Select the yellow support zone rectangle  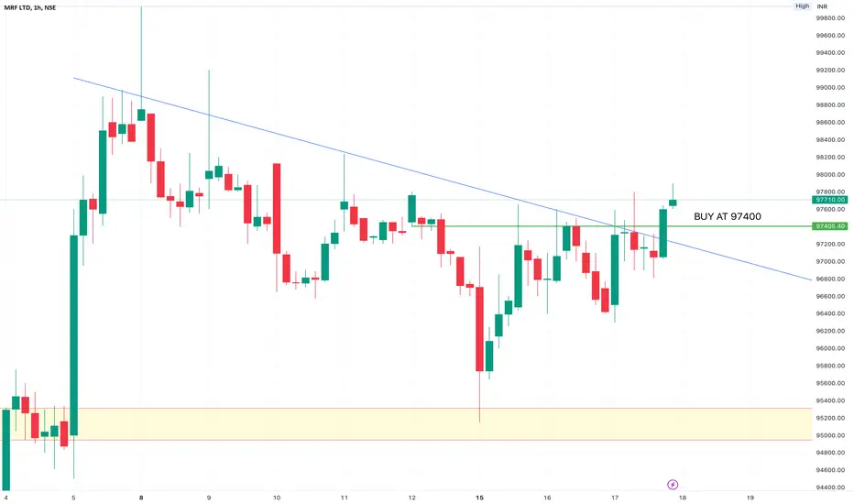(406, 424)
